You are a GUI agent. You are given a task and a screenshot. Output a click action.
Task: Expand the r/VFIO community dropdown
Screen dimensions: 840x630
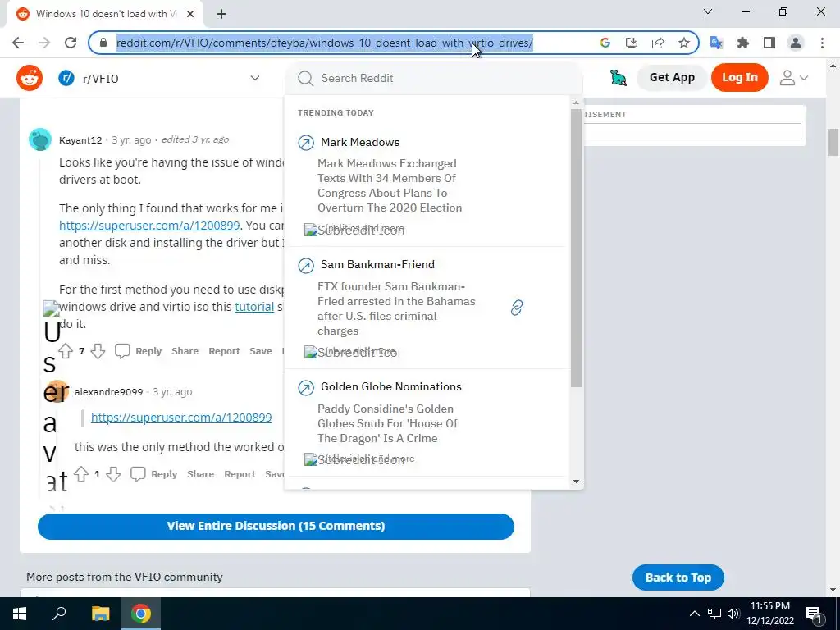coord(255,78)
